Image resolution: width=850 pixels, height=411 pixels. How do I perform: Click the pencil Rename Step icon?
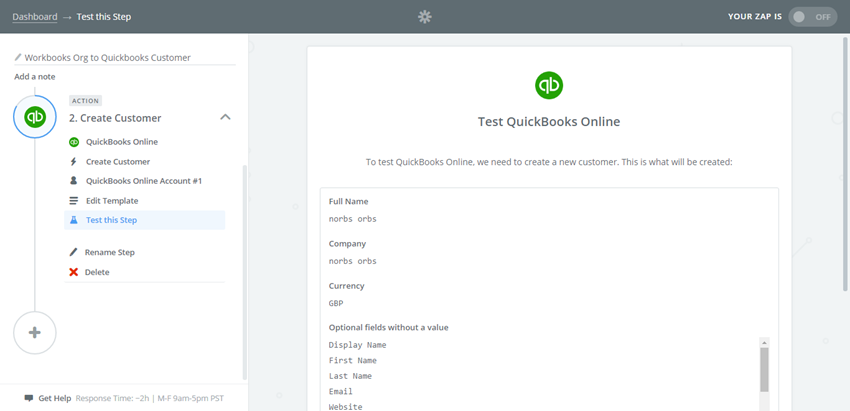73,252
